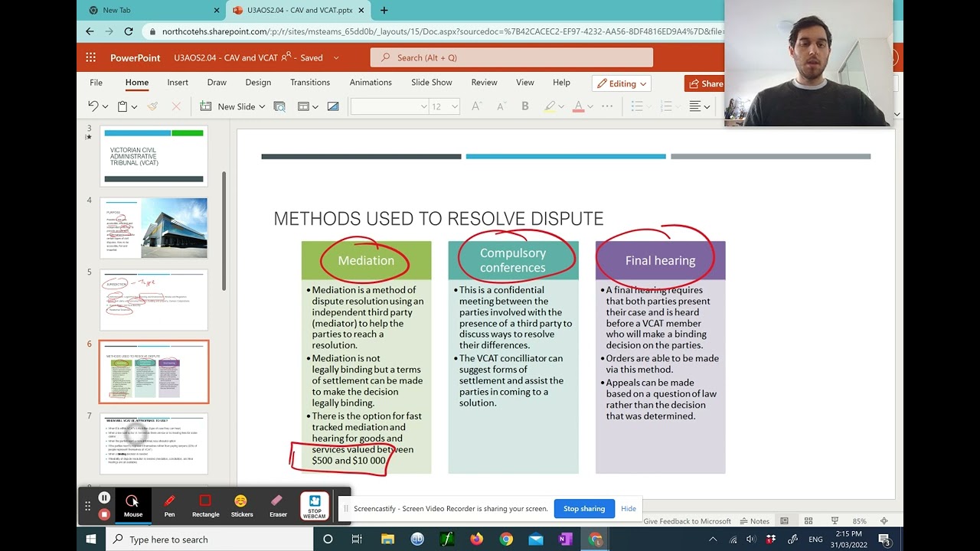
Task: Click the Search (Alt + Q) box
Action: (511, 57)
